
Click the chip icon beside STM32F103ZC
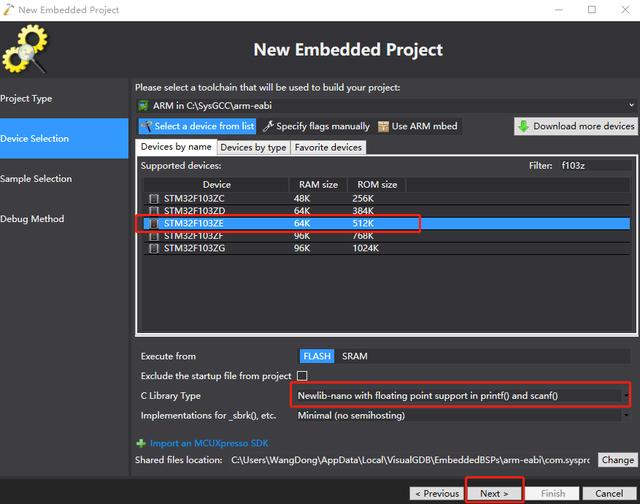(154, 199)
